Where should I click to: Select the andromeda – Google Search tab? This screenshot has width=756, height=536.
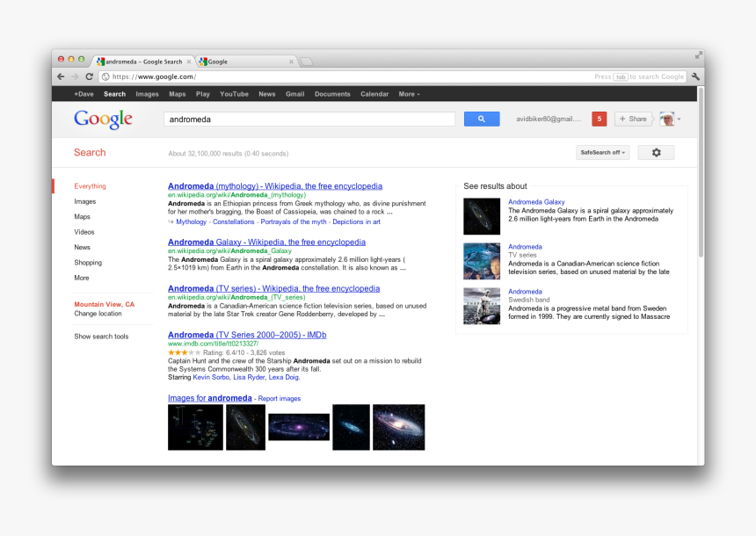(143, 62)
